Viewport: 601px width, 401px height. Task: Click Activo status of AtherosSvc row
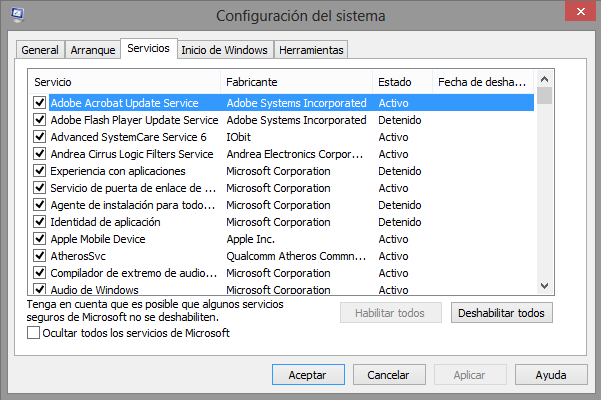393,256
